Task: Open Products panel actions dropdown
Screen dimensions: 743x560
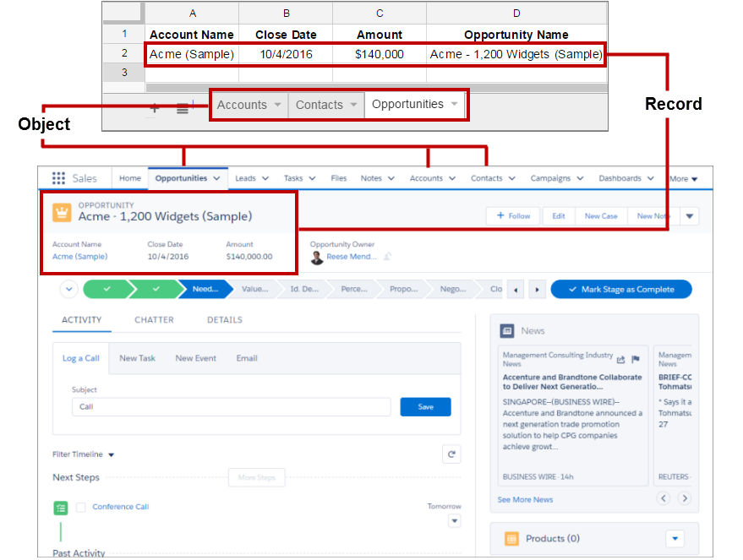Action: (x=675, y=539)
